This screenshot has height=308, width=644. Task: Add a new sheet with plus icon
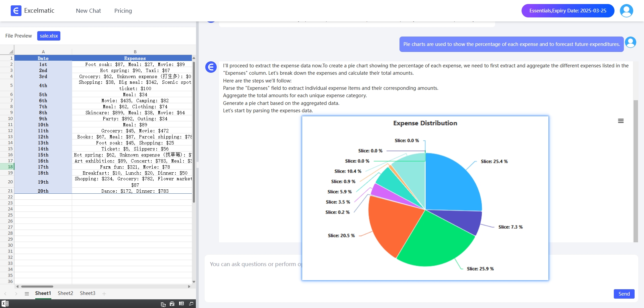pos(104,294)
